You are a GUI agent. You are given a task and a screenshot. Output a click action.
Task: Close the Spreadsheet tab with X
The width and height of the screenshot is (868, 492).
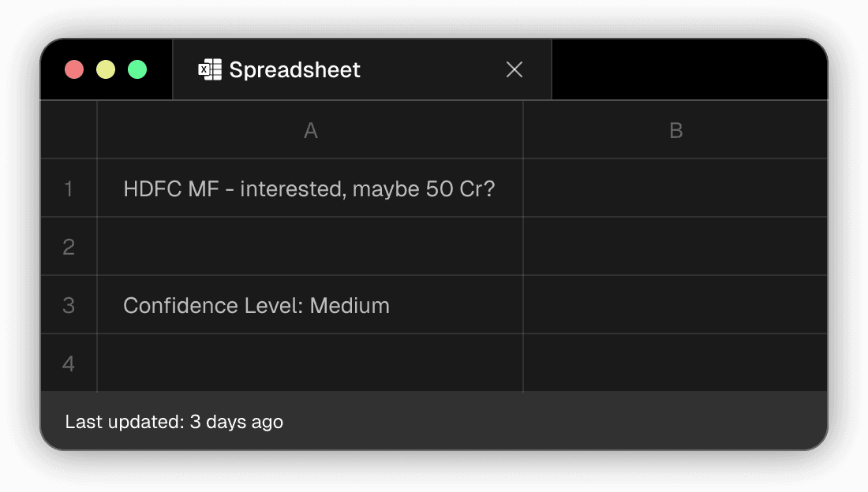pyautogui.click(x=514, y=69)
